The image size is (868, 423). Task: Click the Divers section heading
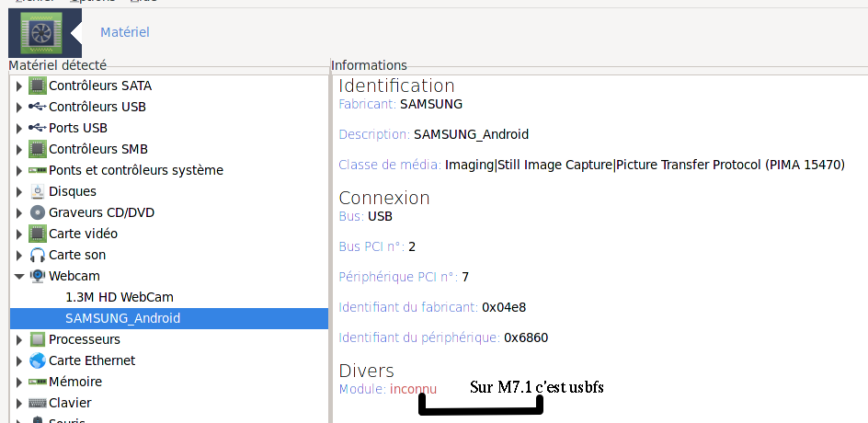coord(367,371)
